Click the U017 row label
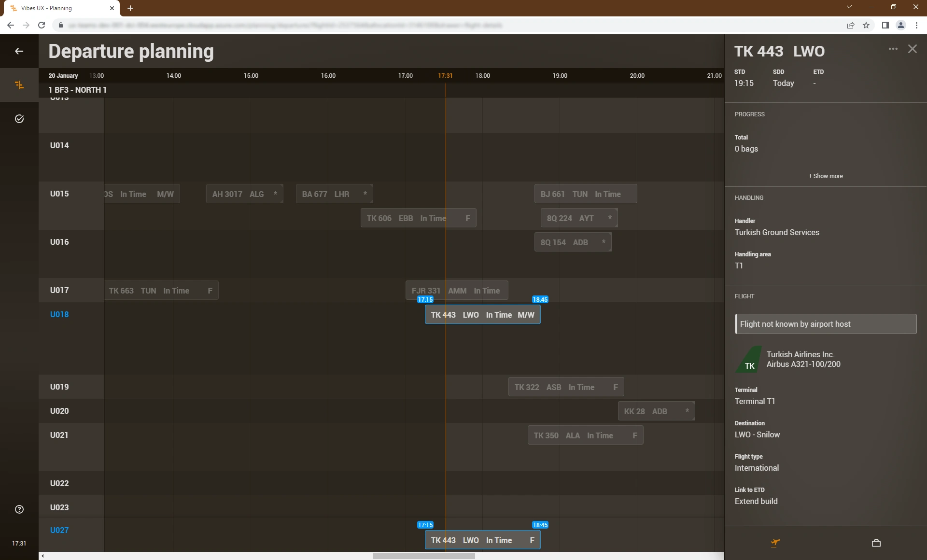 (x=59, y=290)
